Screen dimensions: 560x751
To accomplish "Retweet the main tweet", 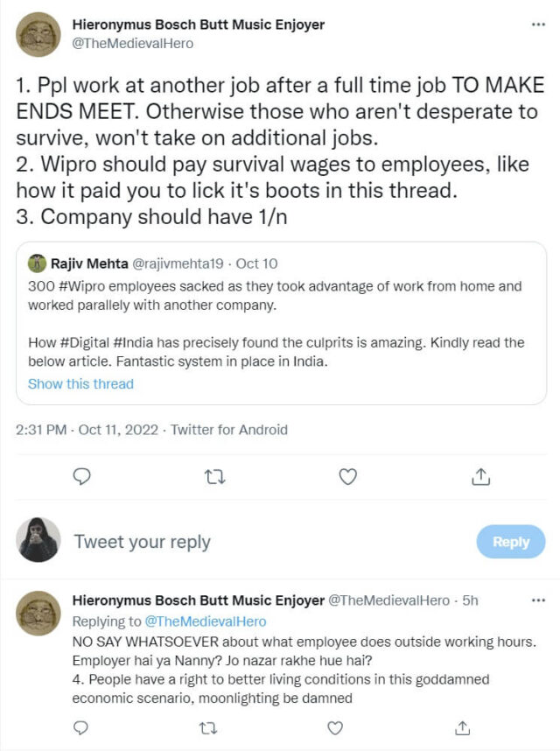I will click(214, 476).
